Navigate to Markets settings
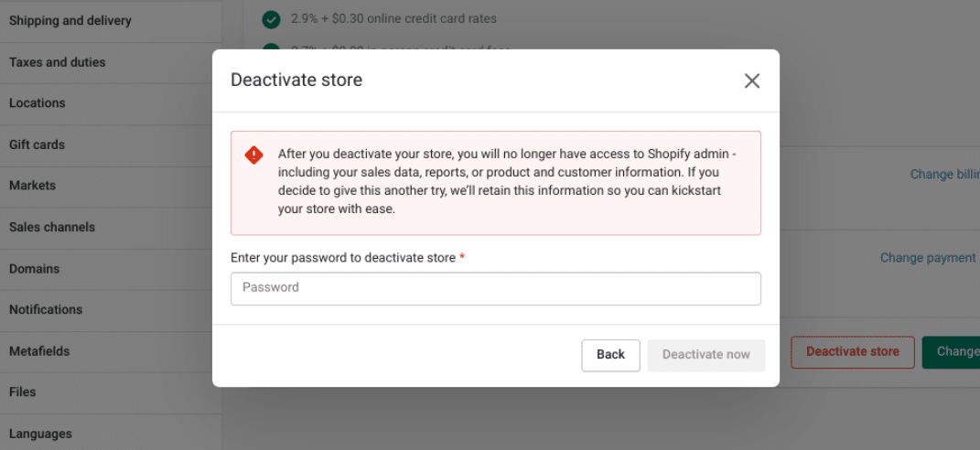This screenshot has height=450, width=980. pos(32,186)
